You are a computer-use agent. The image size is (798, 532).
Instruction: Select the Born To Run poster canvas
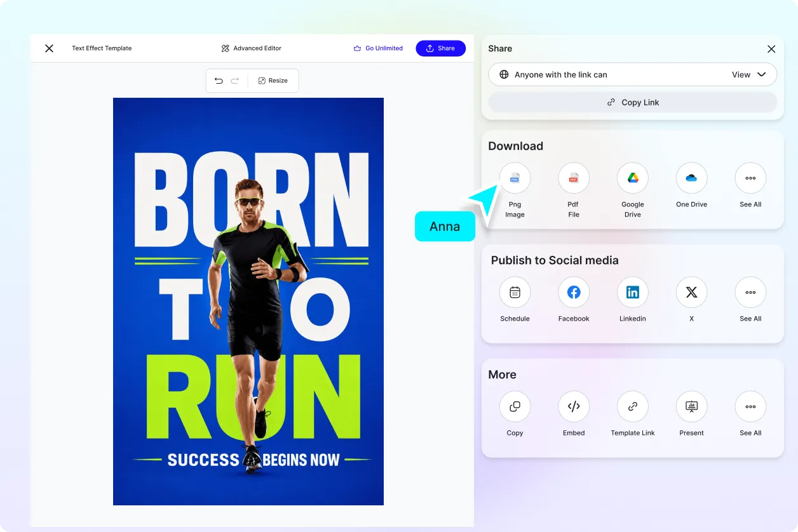coord(248,302)
